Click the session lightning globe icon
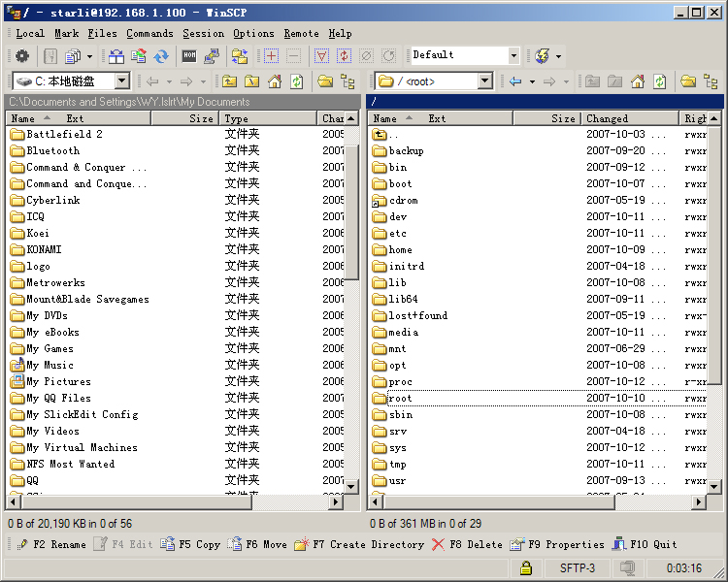The height and width of the screenshot is (582, 728). pyautogui.click(x=542, y=56)
